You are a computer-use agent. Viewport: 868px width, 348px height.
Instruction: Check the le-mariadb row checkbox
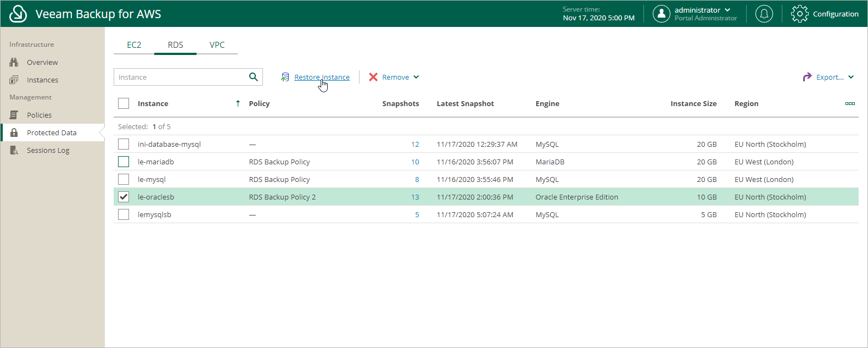124,162
